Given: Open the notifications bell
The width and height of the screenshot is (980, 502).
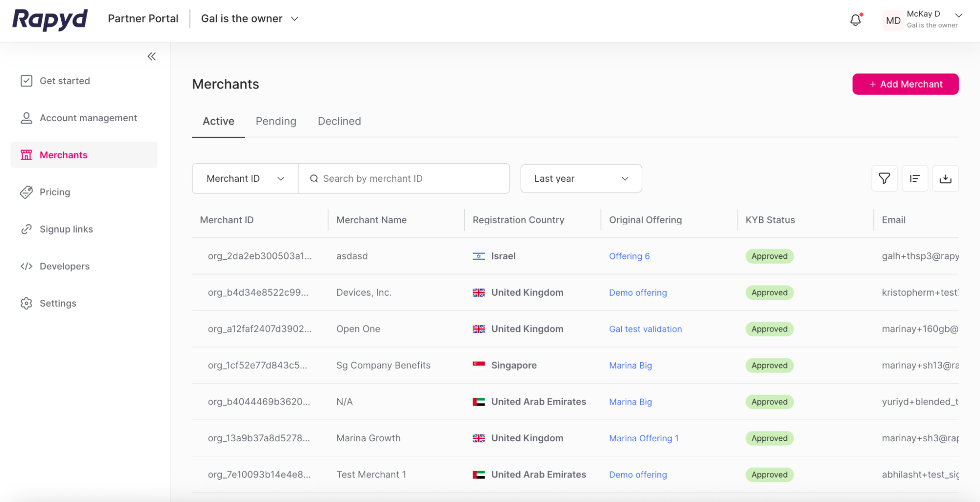Looking at the screenshot, I should tap(855, 20).
